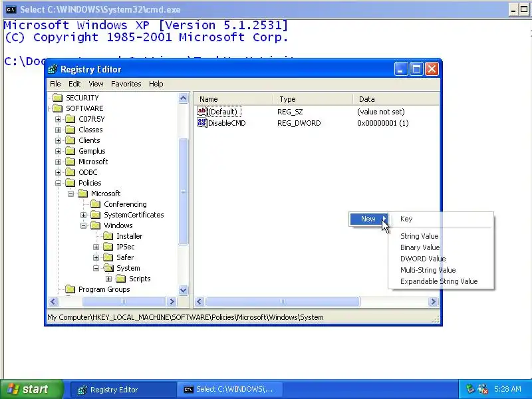Click values pane horizontal scroll left arrow
Image resolution: width=532 pixels, height=399 pixels.
(199, 302)
